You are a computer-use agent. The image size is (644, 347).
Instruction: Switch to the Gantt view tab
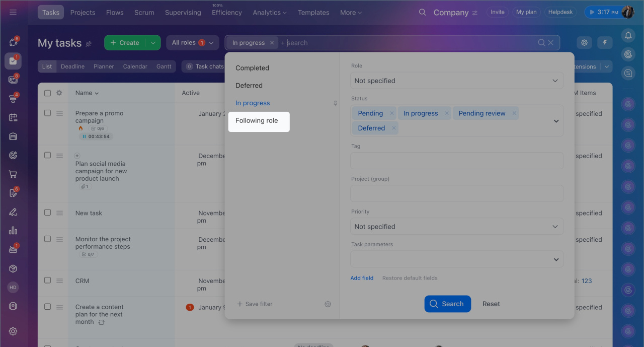point(164,66)
